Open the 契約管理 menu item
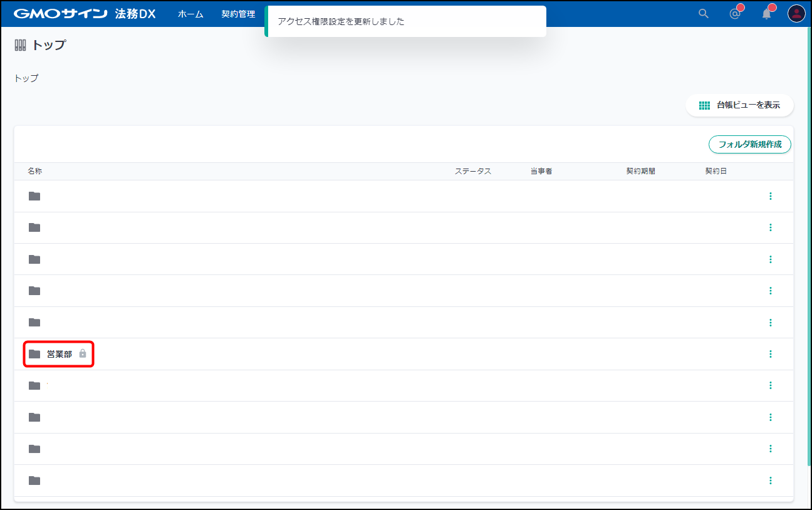The image size is (812, 510). tap(238, 14)
